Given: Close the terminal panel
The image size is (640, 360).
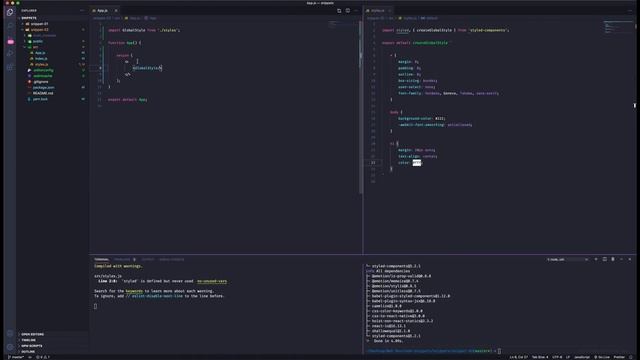Looking at the screenshot, I should (630, 259).
